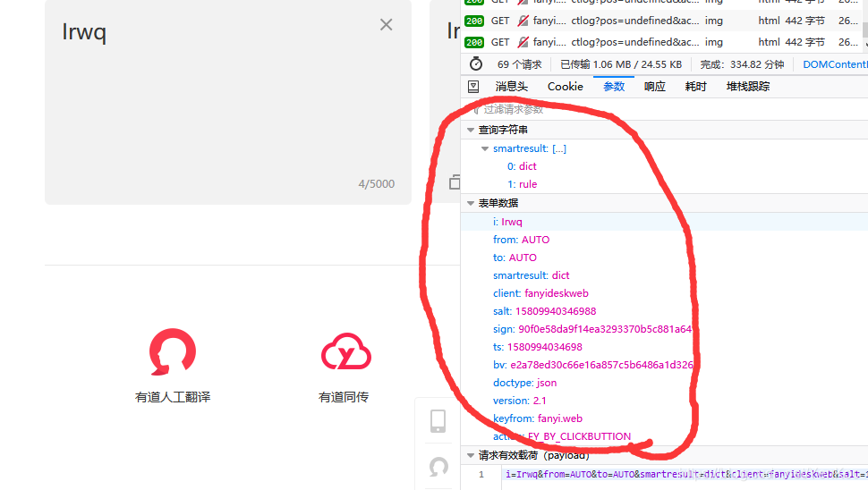Viewport: 868px width, 490px height.
Task: Select the bv parameter row
Action: 664,365
